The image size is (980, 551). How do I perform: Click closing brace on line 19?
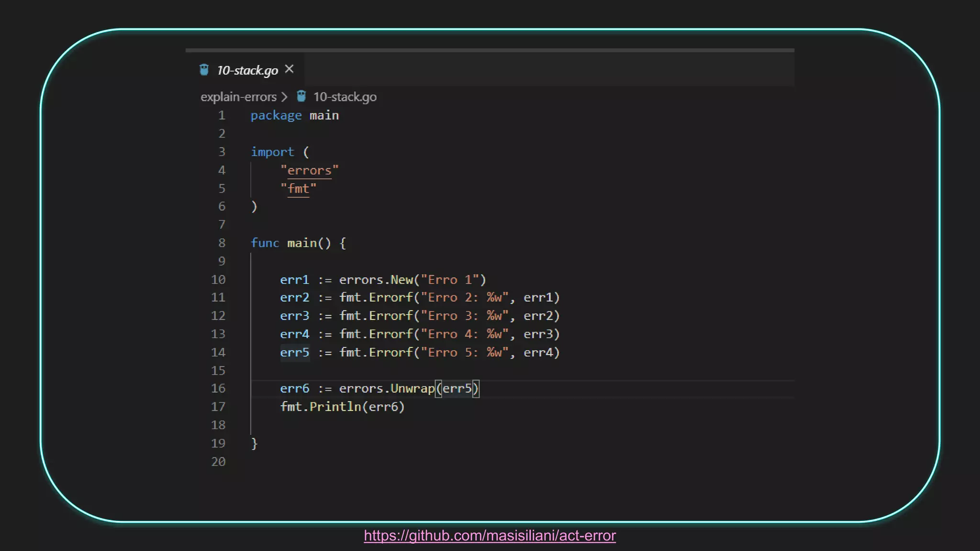point(255,443)
